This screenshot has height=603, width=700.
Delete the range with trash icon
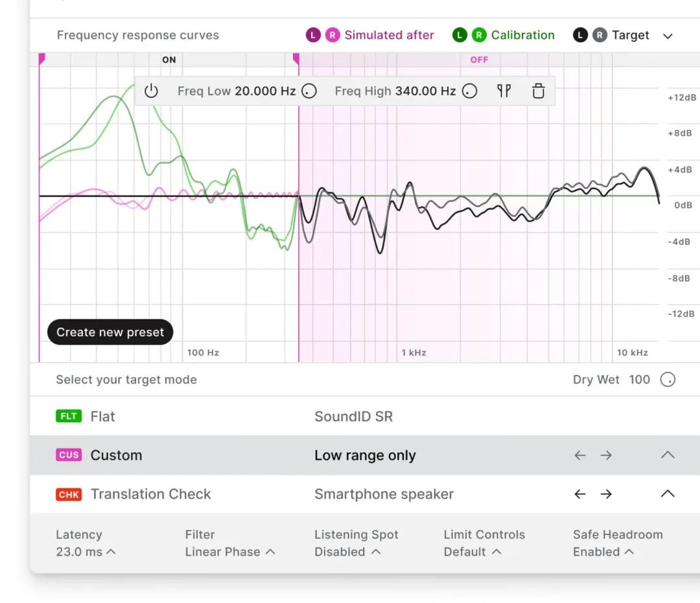[539, 91]
